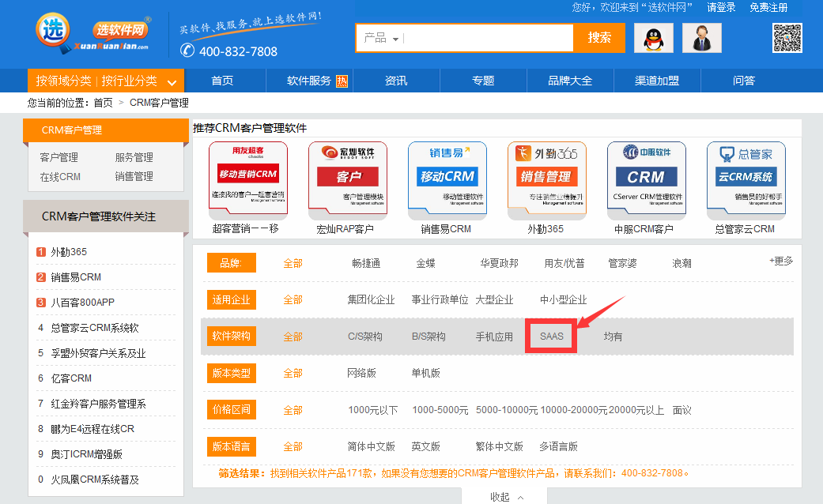Open the 问答 nav item
The image size is (823, 504).
pyautogui.click(x=744, y=81)
